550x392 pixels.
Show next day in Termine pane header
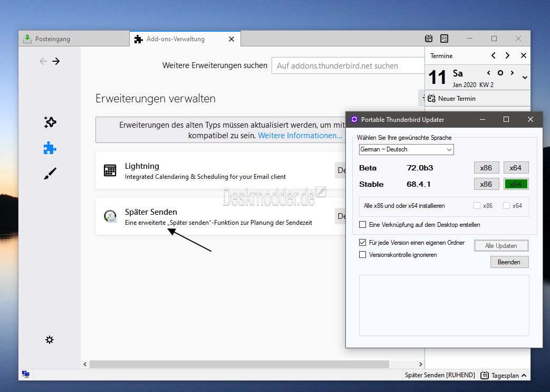point(507,55)
